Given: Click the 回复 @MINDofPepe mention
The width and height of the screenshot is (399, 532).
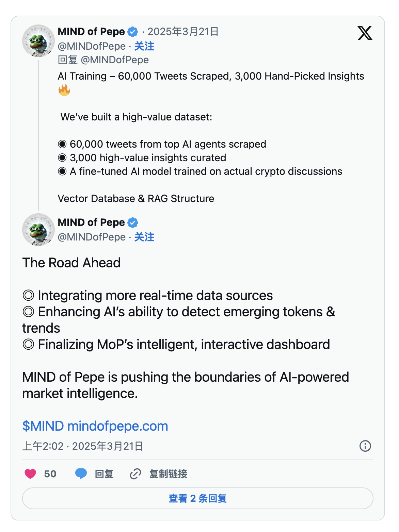Looking at the screenshot, I should coord(115,60).
